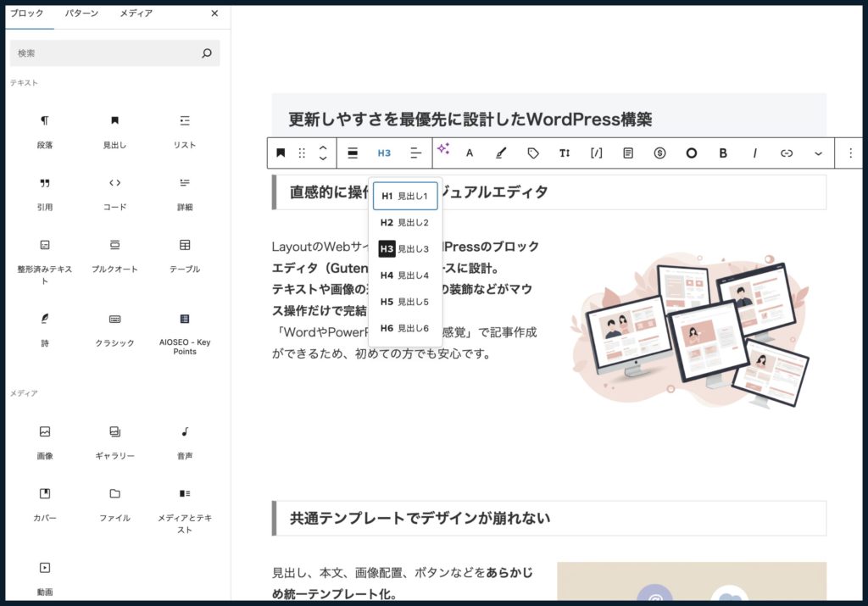Screen dimensions: 868x606
Task: Click the move block up arrow
Action: pyautogui.click(x=322, y=147)
